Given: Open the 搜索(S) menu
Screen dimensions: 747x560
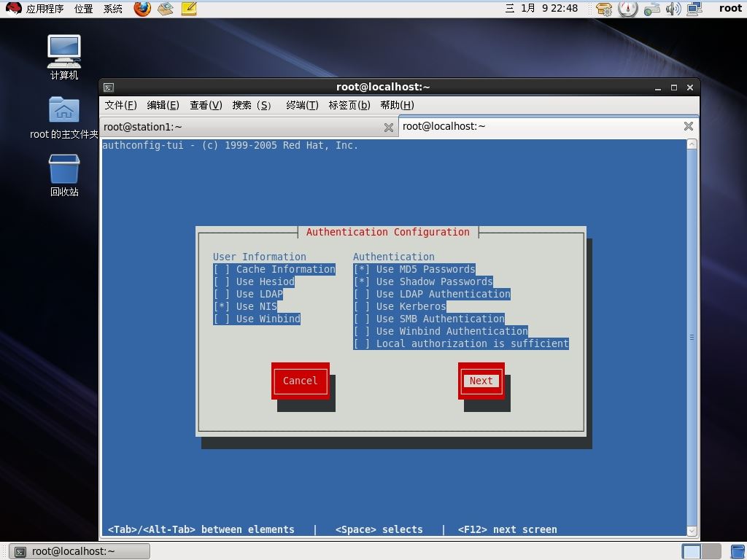Looking at the screenshot, I should pyautogui.click(x=252, y=105).
